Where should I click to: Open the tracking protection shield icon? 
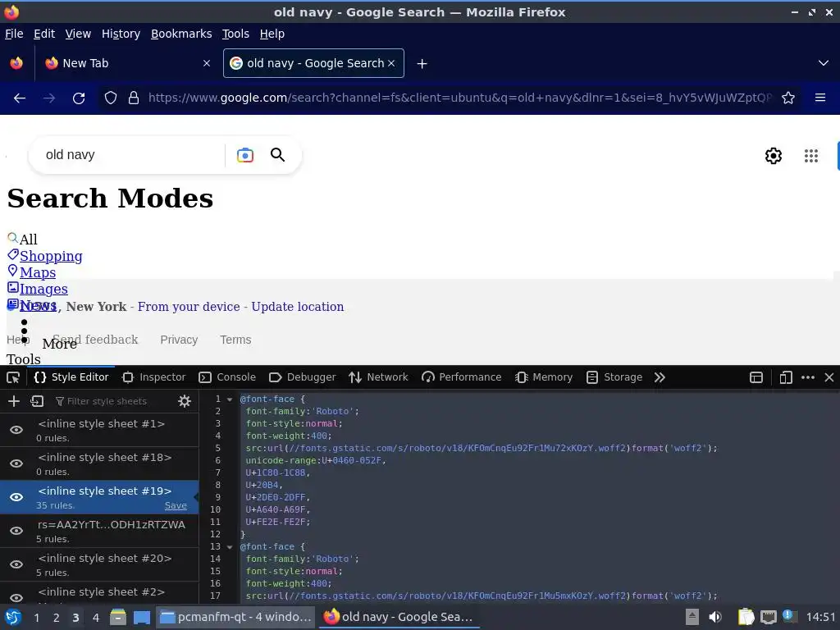pos(111,98)
